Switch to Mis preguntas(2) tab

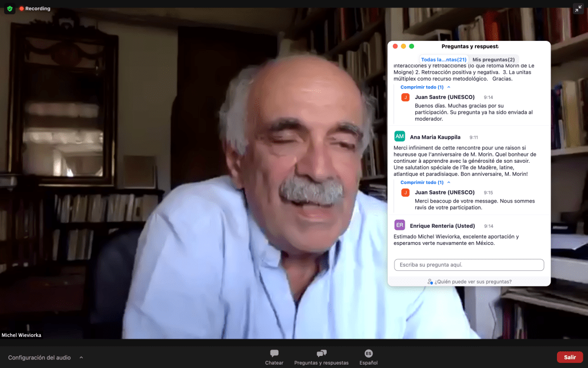click(493, 59)
